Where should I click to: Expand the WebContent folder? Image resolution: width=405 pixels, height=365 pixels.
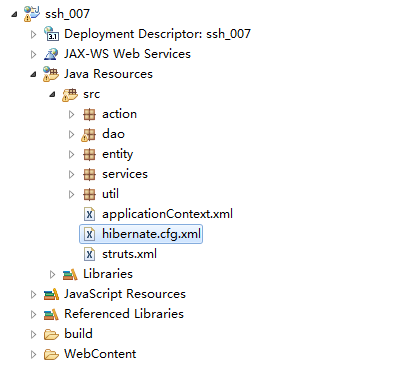point(33,354)
